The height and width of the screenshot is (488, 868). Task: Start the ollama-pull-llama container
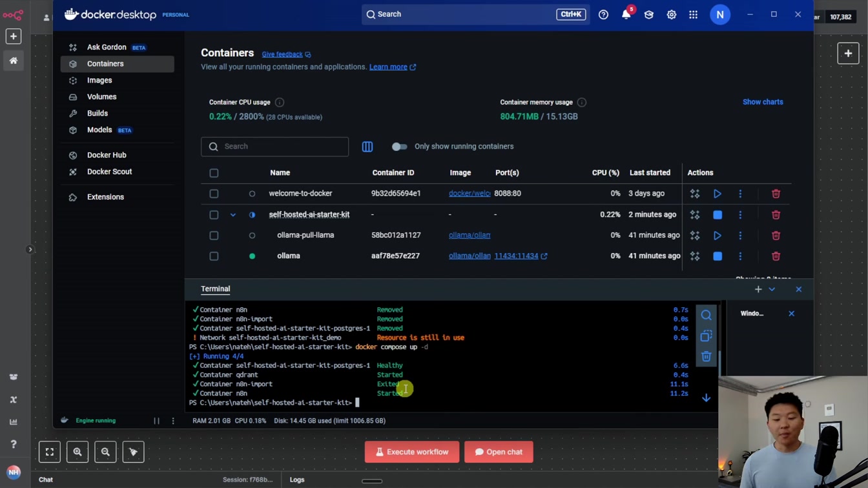click(x=718, y=236)
